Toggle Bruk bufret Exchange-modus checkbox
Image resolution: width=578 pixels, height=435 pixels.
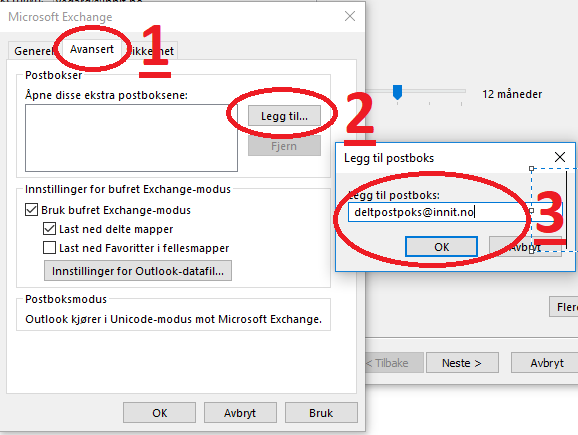(x=31, y=210)
